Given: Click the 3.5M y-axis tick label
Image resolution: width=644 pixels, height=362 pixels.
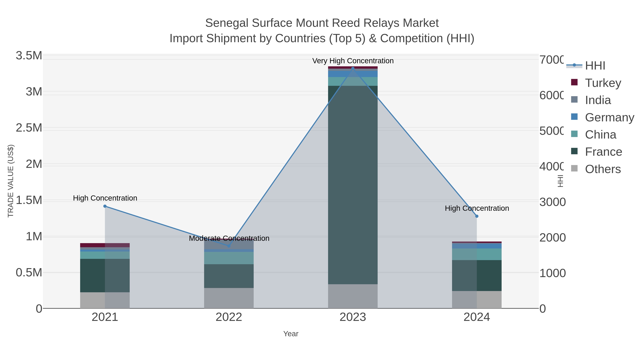Looking at the screenshot, I should (x=29, y=55).
